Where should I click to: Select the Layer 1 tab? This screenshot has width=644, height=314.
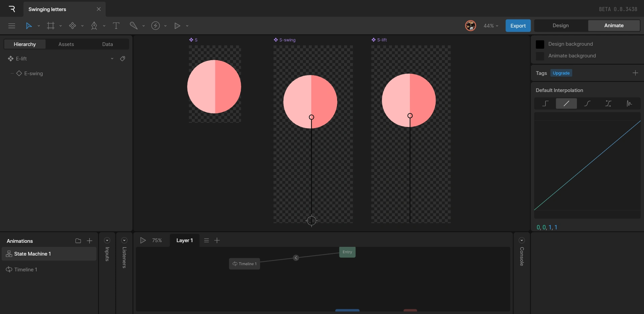click(x=184, y=240)
